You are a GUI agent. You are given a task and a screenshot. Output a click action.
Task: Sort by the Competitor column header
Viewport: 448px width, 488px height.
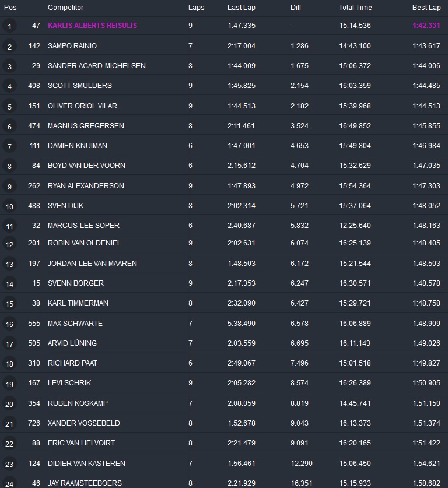65,8
